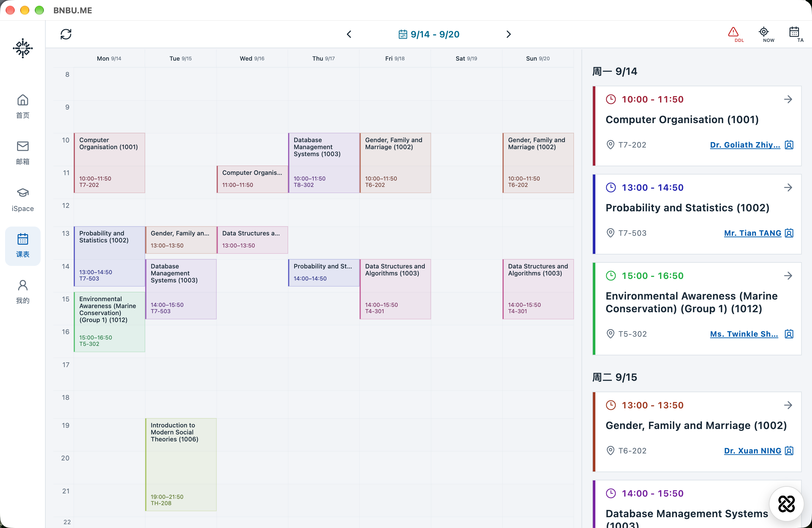Open Tuesday Gender, Family 13:00–13:50 event
This screenshot has width=812, height=528.
pyautogui.click(x=181, y=240)
